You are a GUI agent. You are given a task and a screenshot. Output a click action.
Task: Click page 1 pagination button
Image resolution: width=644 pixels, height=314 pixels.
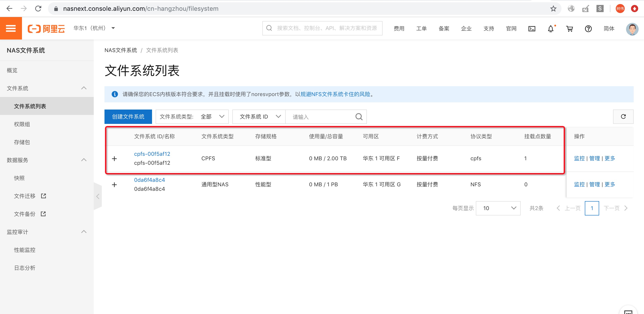coord(592,208)
